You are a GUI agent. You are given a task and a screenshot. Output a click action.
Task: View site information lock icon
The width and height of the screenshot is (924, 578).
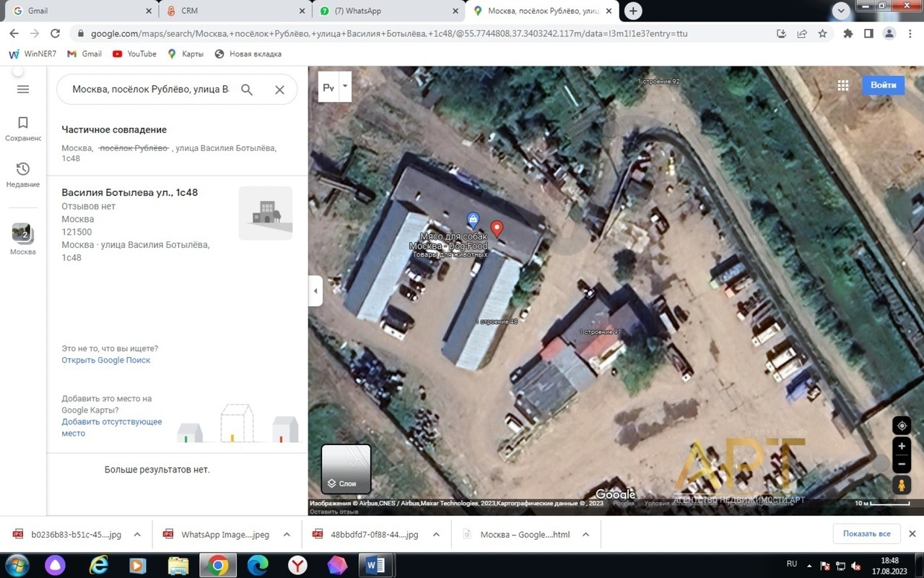80,33
